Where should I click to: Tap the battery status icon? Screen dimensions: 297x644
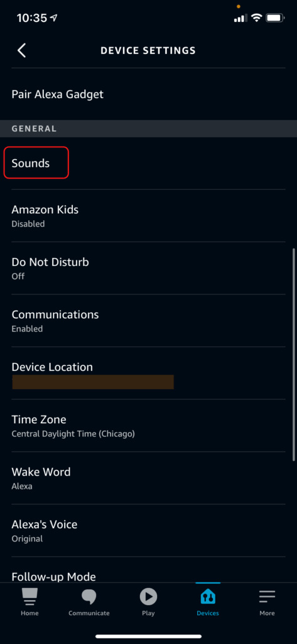(x=276, y=18)
